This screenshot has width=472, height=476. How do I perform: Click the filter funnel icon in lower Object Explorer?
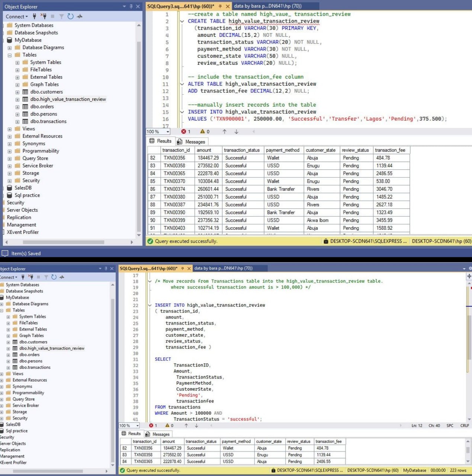click(46, 277)
